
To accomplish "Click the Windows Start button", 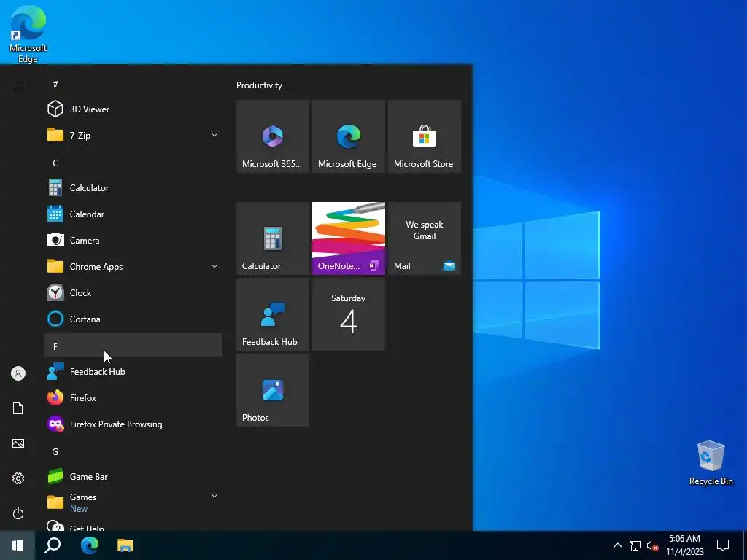I will click(x=18, y=545).
